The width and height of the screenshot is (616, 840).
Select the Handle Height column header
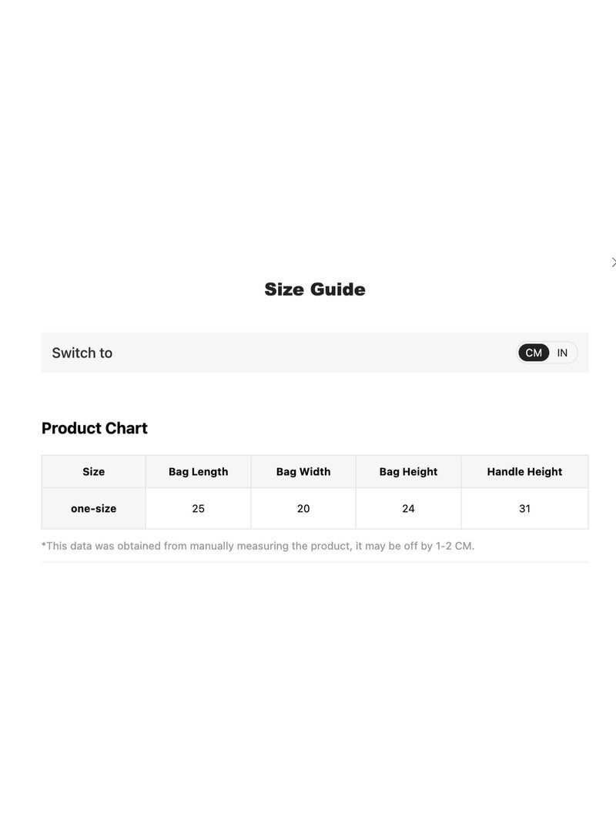point(524,471)
